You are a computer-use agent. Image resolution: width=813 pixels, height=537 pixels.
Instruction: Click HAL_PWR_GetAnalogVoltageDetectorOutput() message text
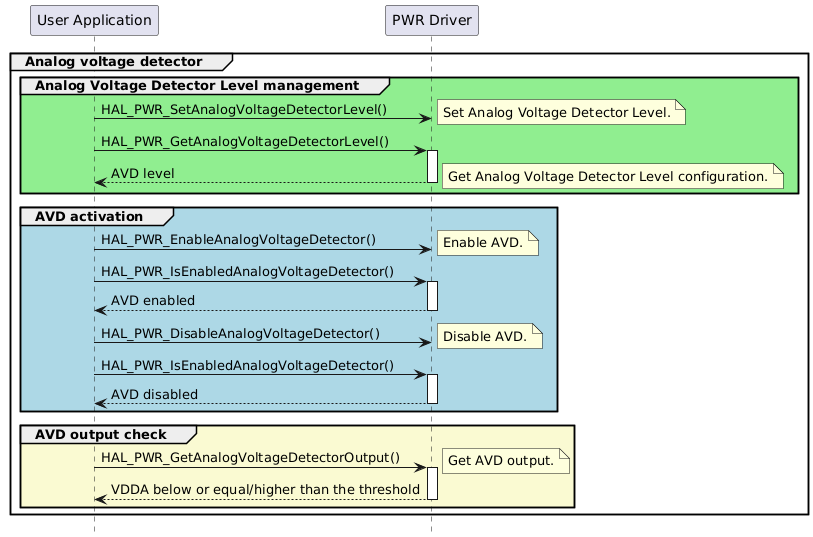[250, 458]
